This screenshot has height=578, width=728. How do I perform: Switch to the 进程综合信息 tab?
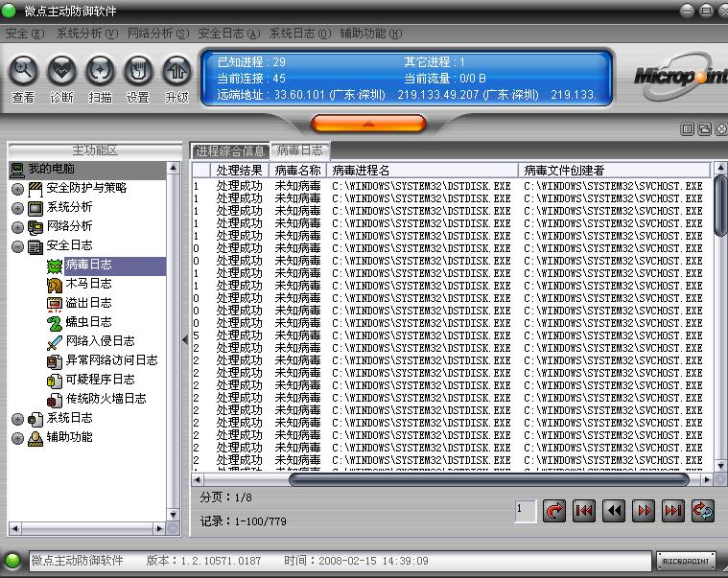(230, 151)
